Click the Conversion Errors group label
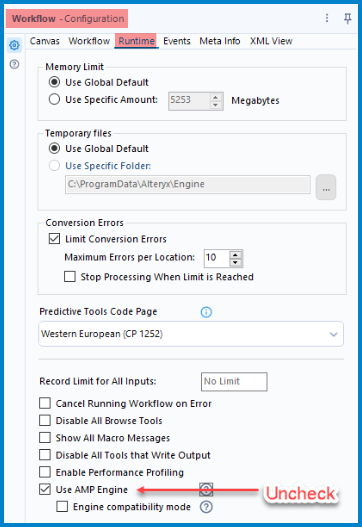The width and height of the screenshot is (362, 527). pos(84,222)
